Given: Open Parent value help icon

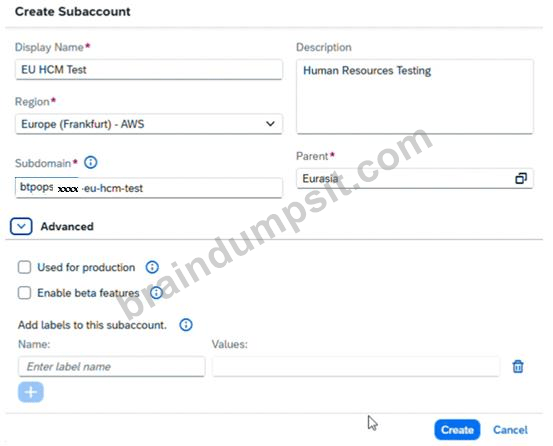Looking at the screenshot, I should coord(521,178).
